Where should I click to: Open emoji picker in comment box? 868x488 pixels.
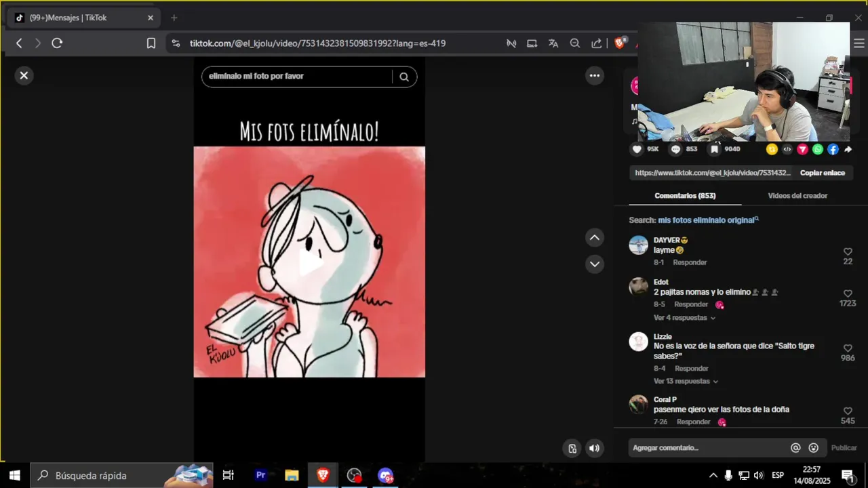(814, 448)
